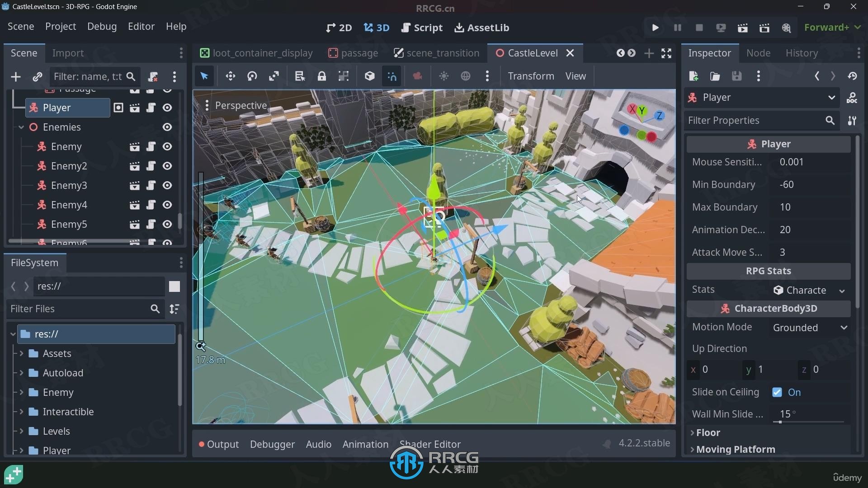This screenshot has height=488, width=868.
Task: Select the Scale tool in toolbar
Action: tap(274, 76)
